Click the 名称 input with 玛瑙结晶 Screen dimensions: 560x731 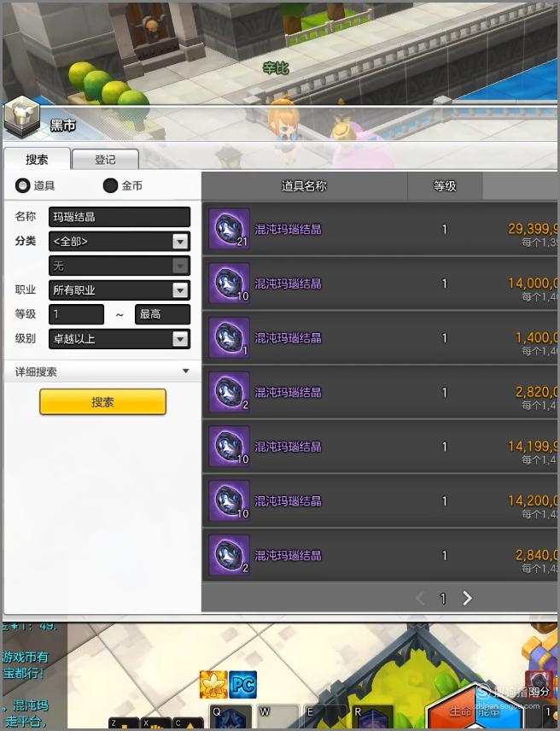point(120,217)
